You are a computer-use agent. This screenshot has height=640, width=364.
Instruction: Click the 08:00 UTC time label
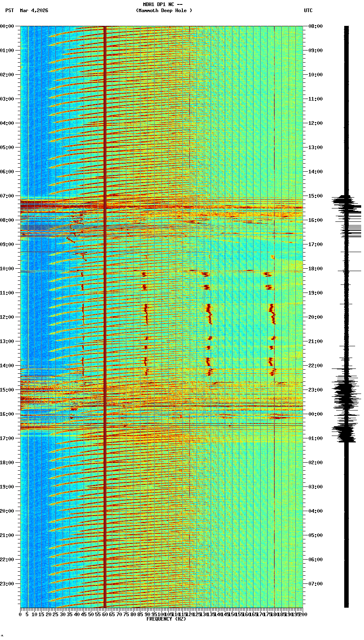(x=316, y=26)
